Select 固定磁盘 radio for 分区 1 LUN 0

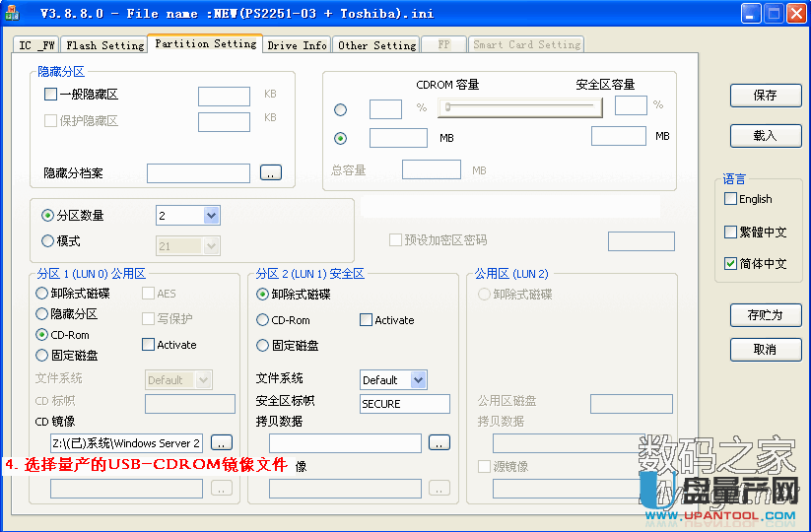(42, 356)
